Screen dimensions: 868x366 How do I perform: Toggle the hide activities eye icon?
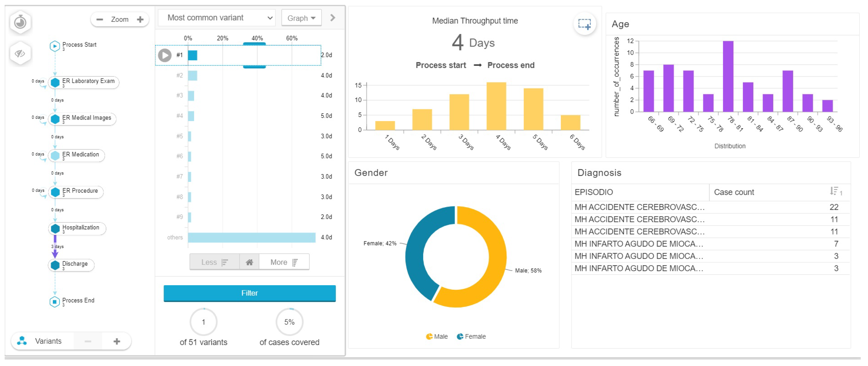click(x=20, y=53)
